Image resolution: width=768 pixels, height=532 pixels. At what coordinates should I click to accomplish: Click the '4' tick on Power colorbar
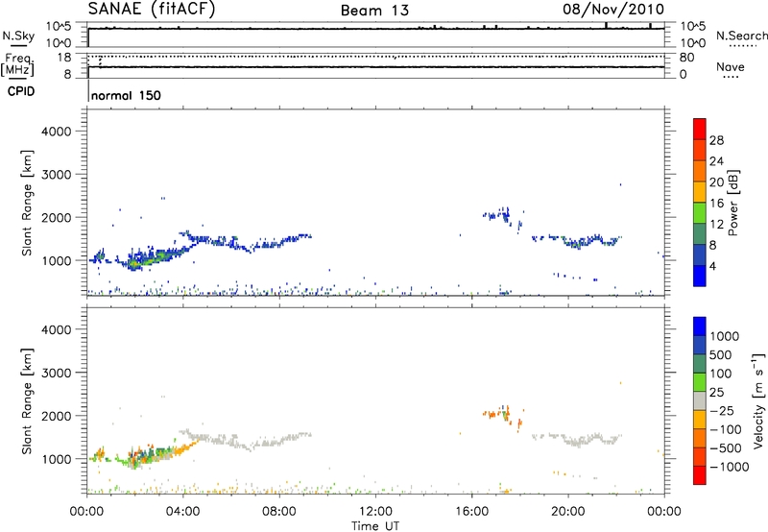pos(712,267)
